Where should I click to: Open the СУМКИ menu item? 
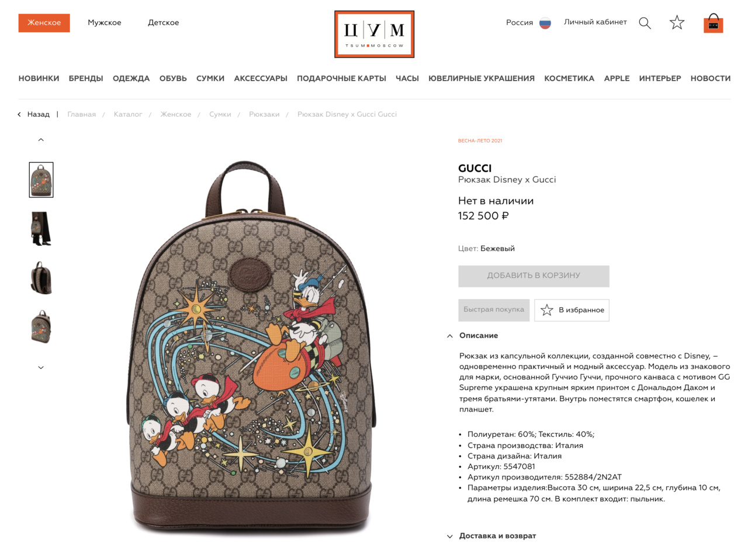210,78
